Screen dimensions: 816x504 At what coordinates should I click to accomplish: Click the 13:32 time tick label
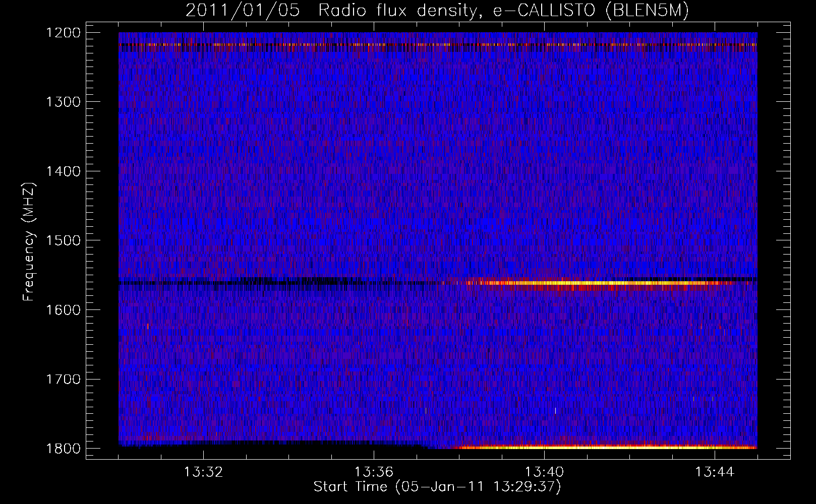tap(203, 472)
